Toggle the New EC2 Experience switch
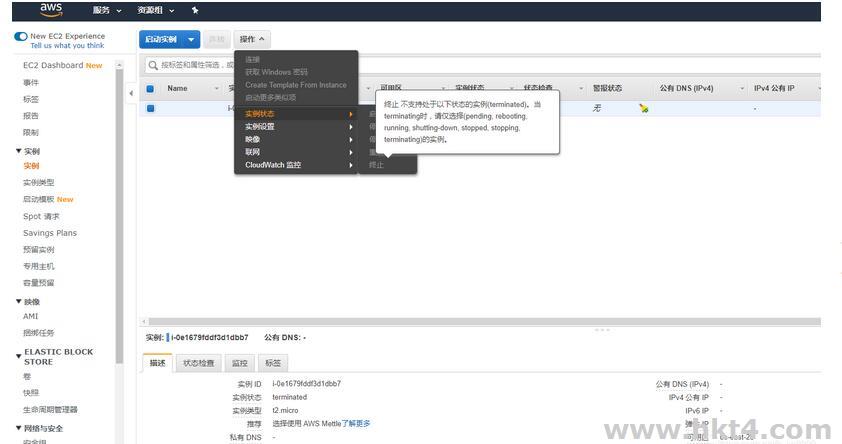The image size is (842, 444). 21,37
